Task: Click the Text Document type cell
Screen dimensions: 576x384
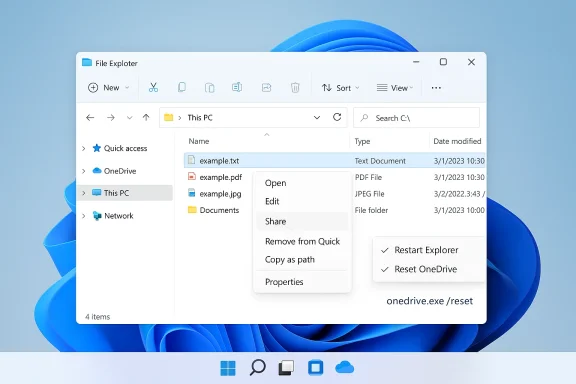Action: [380, 161]
